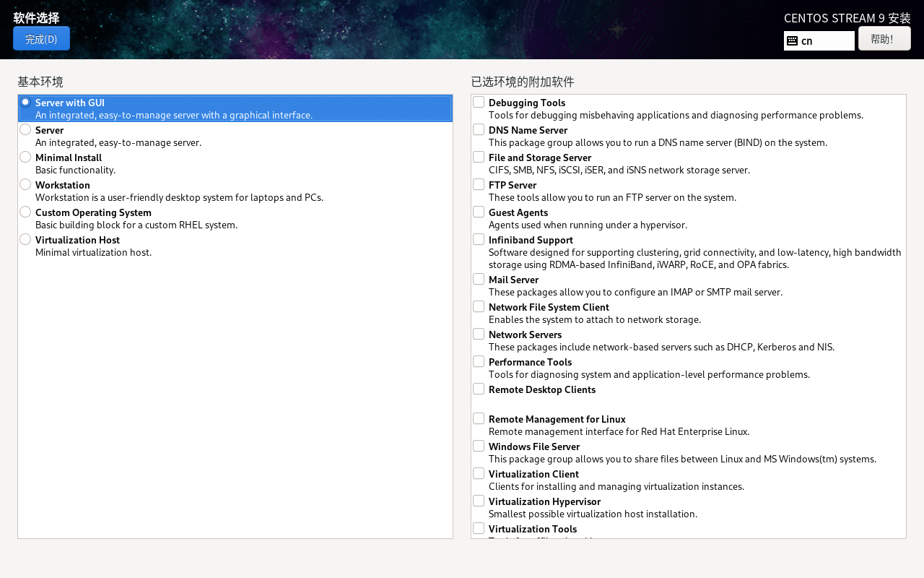
Task: Click the 'An integrated, easy-to-manage server.' description
Action: (x=118, y=143)
